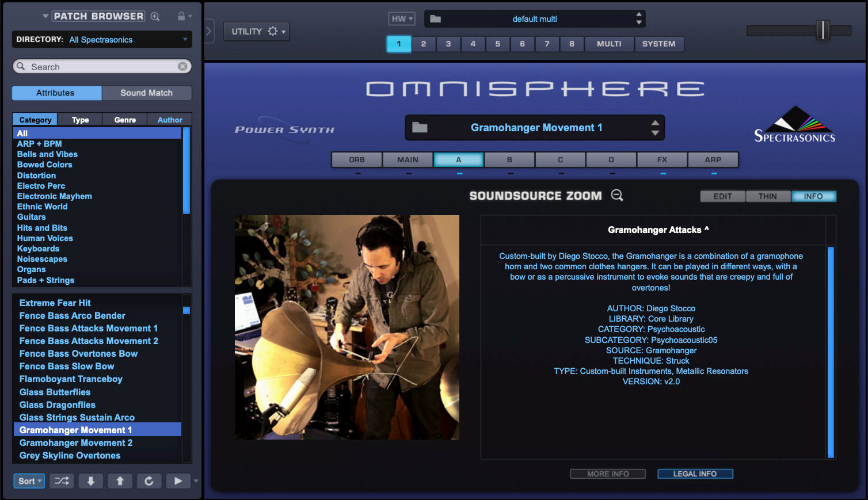Select part 8 button

(572, 44)
